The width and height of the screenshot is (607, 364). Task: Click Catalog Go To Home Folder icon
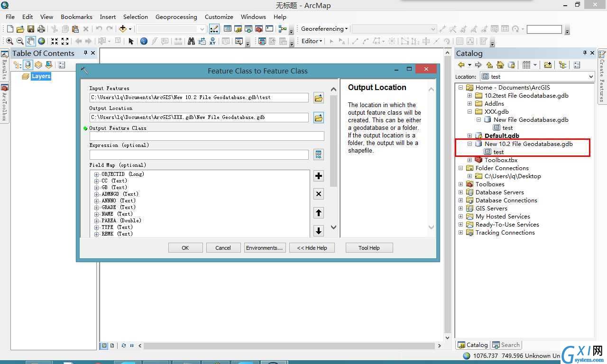(500, 65)
